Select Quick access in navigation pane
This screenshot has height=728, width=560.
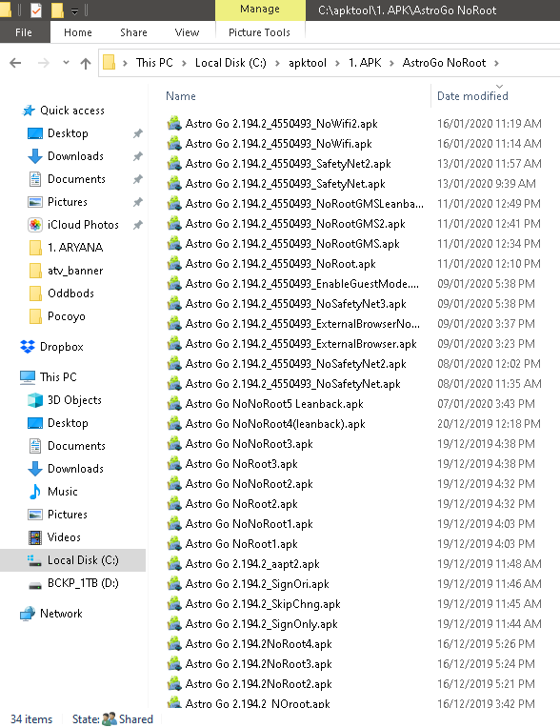point(72,111)
